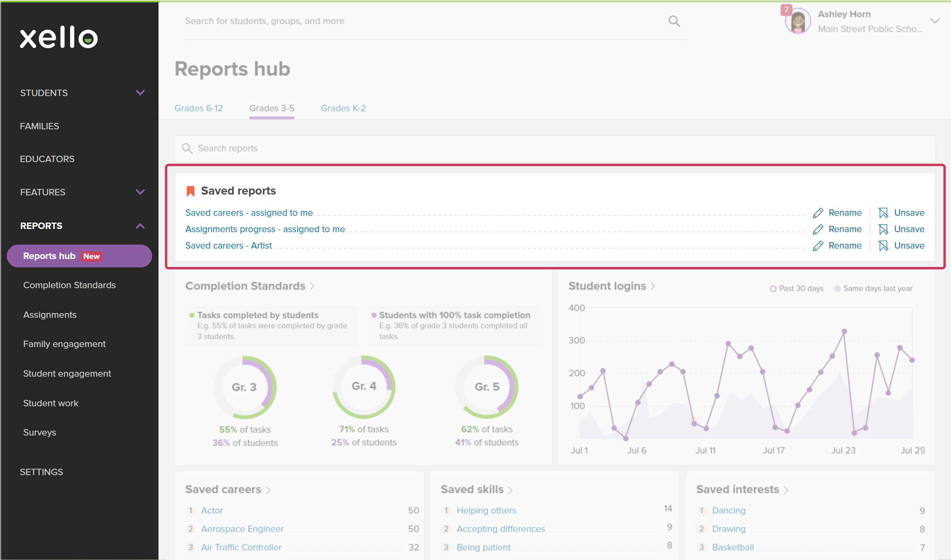Click pencil icon beside Saved careers - Artist
Image resolution: width=951 pixels, height=560 pixels.
818,246
